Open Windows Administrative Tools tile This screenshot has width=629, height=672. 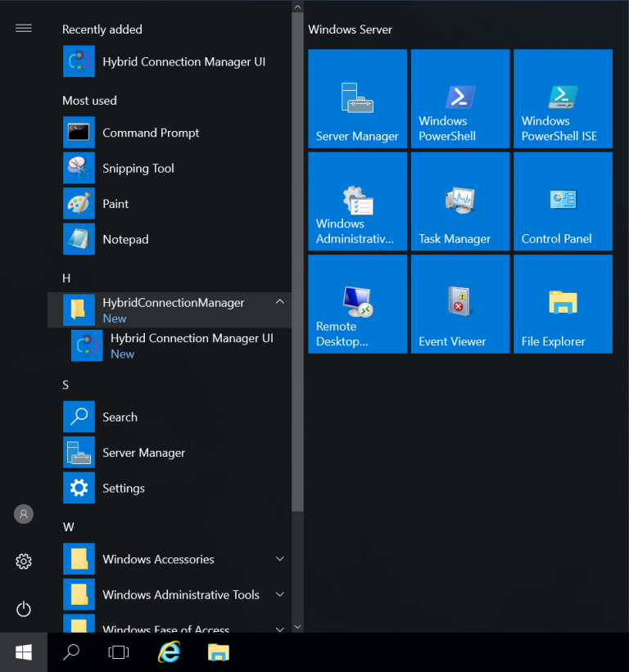(x=357, y=201)
